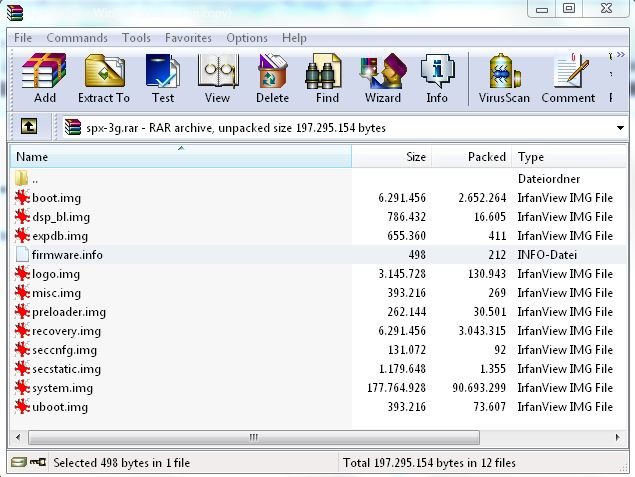Open the archive path dropdown arrow

[x=620, y=128]
